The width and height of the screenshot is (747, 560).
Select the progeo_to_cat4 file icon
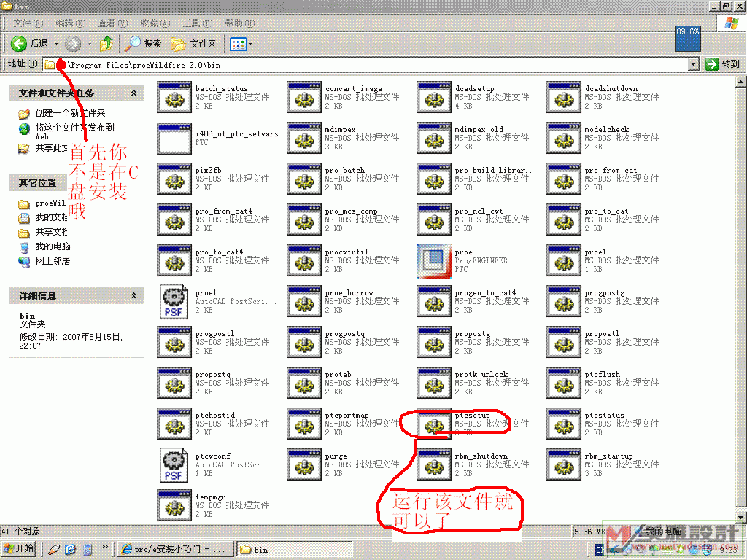coord(434,302)
